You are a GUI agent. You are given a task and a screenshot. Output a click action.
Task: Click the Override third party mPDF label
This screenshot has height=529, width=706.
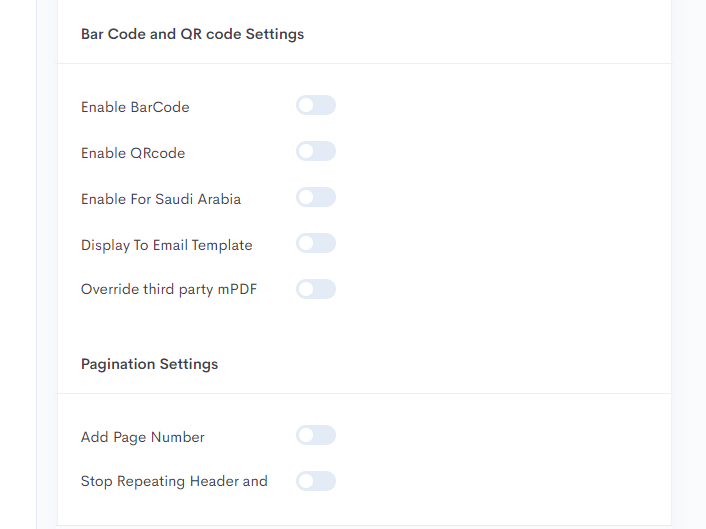(169, 289)
